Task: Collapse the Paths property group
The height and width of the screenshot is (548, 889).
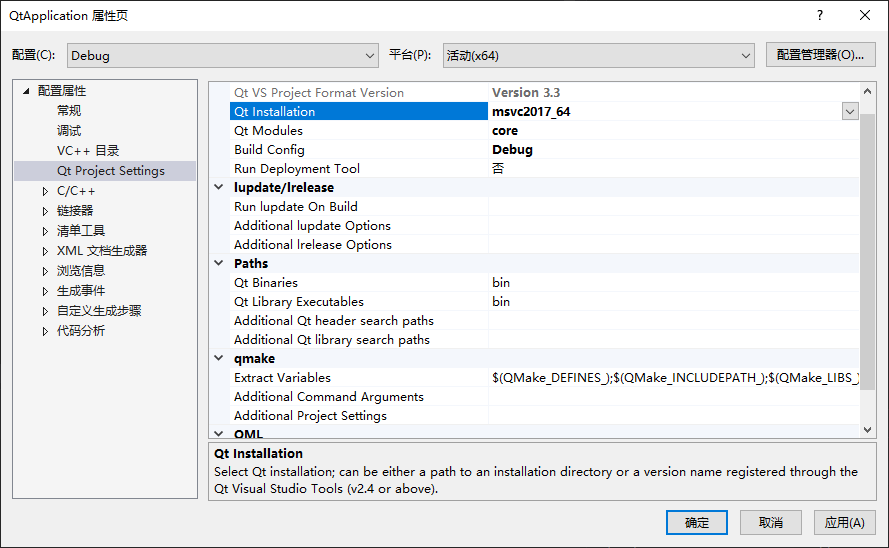Action: tap(219, 264)
